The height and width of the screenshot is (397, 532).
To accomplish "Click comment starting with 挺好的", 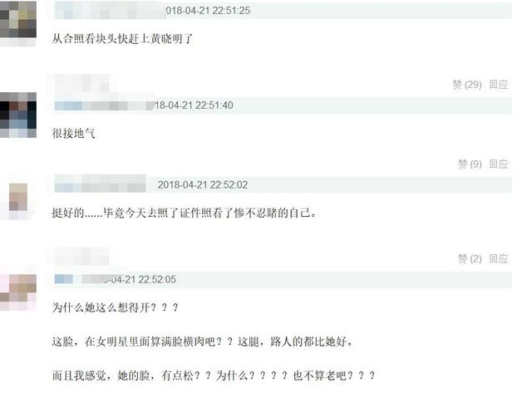I will coord(185,213).
